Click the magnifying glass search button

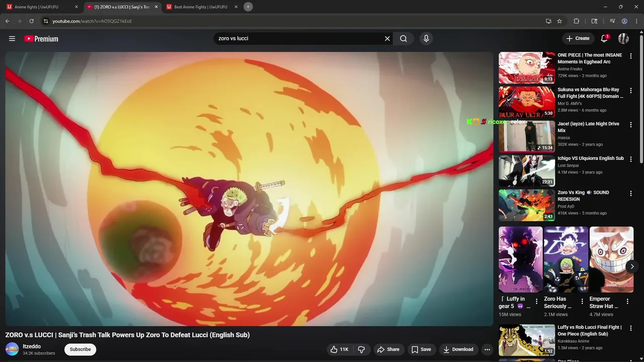click(404, 38)
